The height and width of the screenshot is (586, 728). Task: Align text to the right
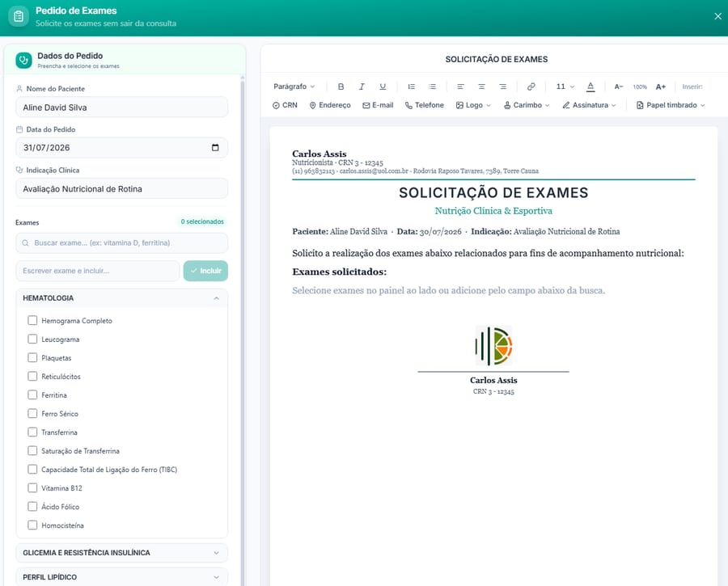tap(503, 86)
